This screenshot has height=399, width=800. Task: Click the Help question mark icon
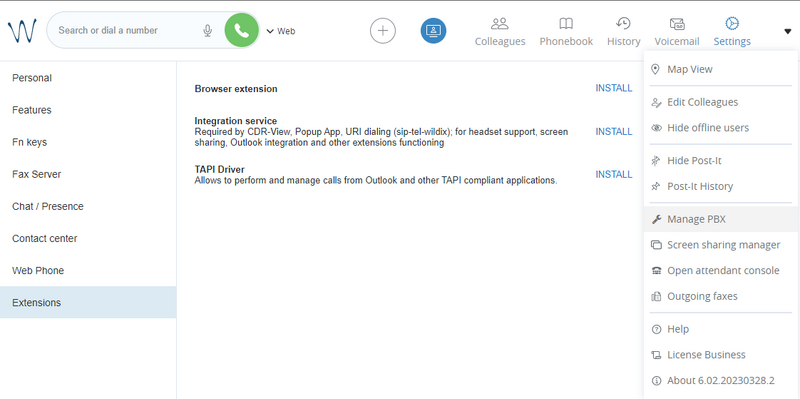(657, 330)
